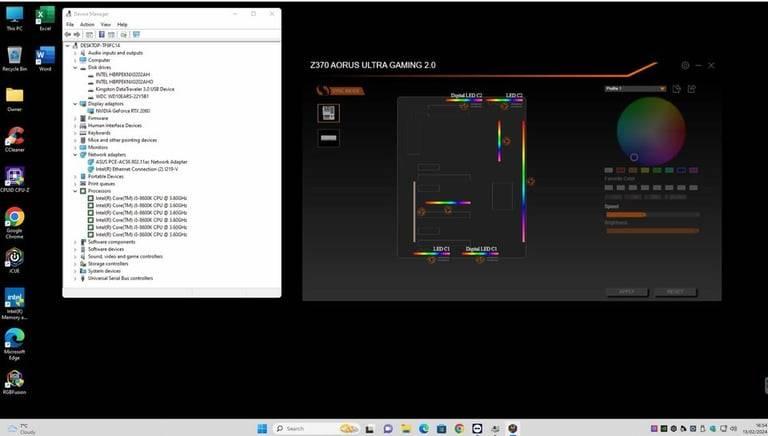This screenshot has height=436, width=768.
Task: Launch Microsoft Edge from desktop
Action: (x=14, y=344)
